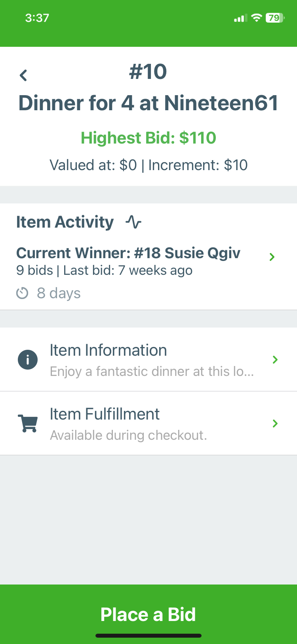Tap the Item Information info icon
Viewport: 297px width, 644px height.
tap(28, 360)
